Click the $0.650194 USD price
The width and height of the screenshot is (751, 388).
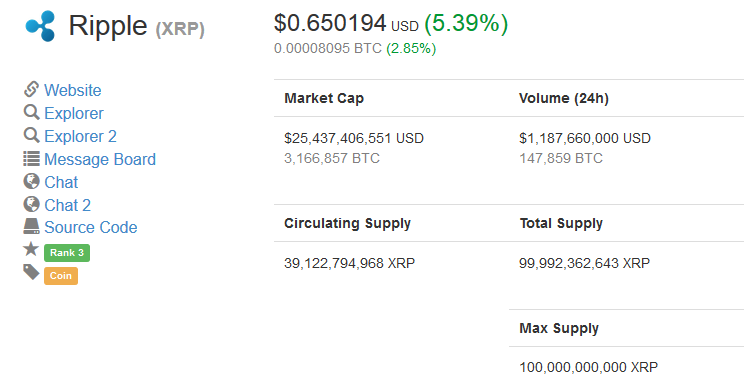346,23
